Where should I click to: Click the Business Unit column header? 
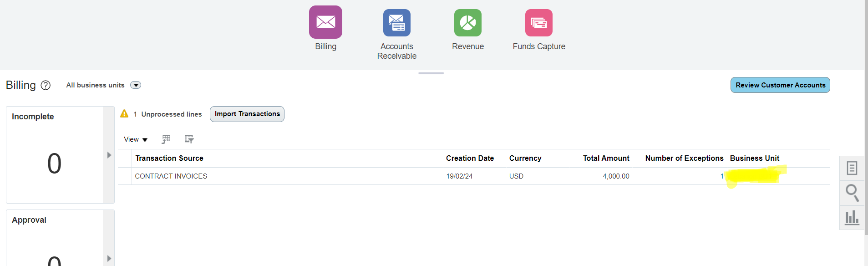pos(755,158)
